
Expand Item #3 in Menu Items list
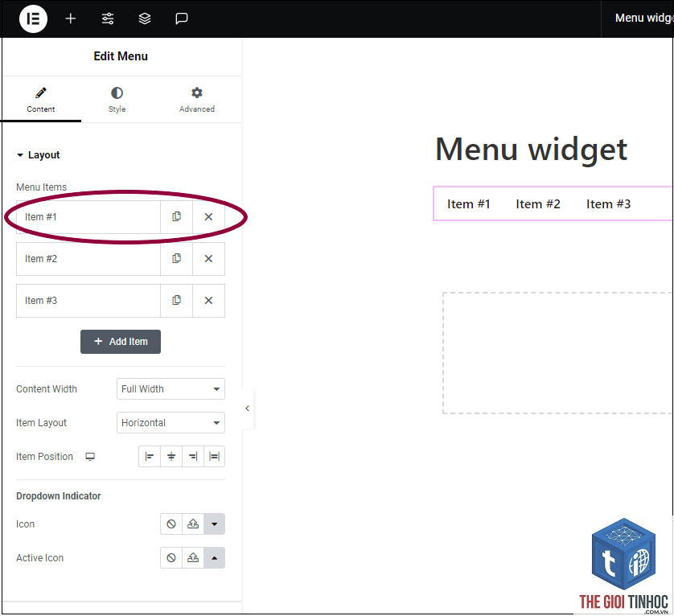click(x=88, y=300)
